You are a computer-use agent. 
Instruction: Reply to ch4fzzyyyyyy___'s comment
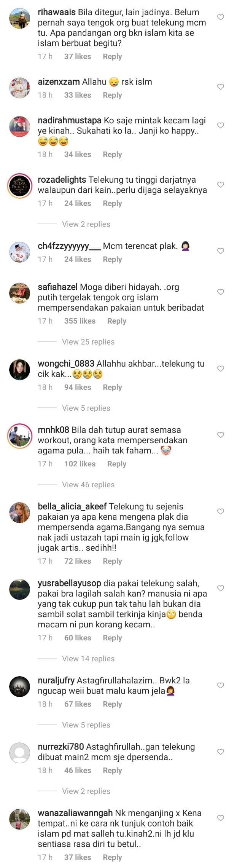pos(112,259)
